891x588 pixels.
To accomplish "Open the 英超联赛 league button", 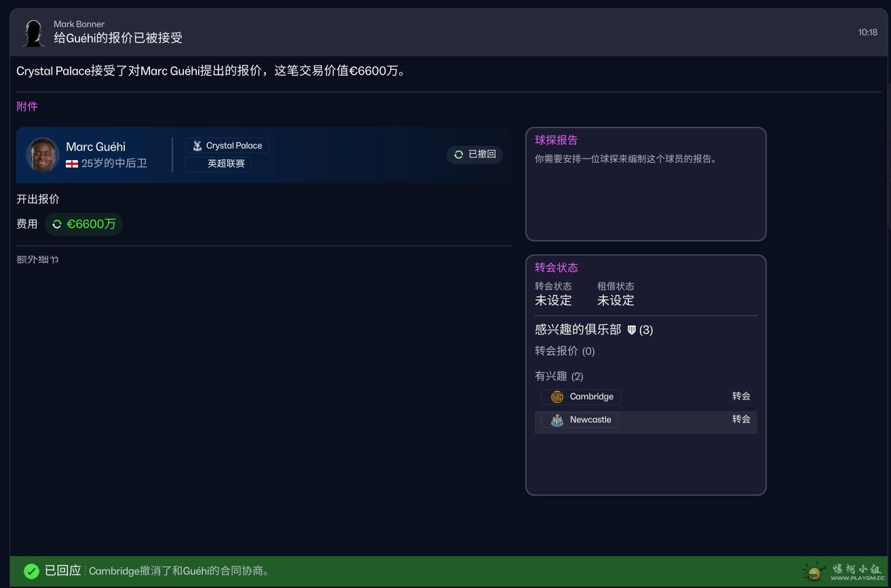I will coord(219,164).
